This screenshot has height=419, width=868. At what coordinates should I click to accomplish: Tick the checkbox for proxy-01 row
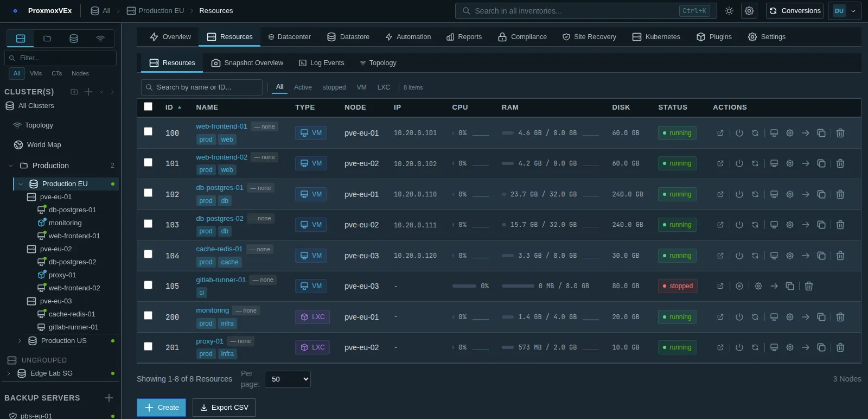pos(148,346)
